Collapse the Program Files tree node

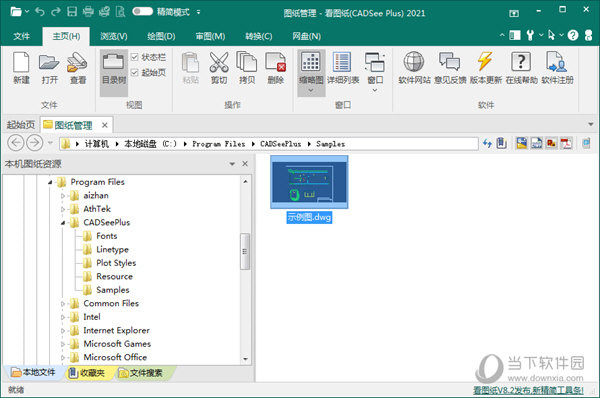tap(50, 183)
